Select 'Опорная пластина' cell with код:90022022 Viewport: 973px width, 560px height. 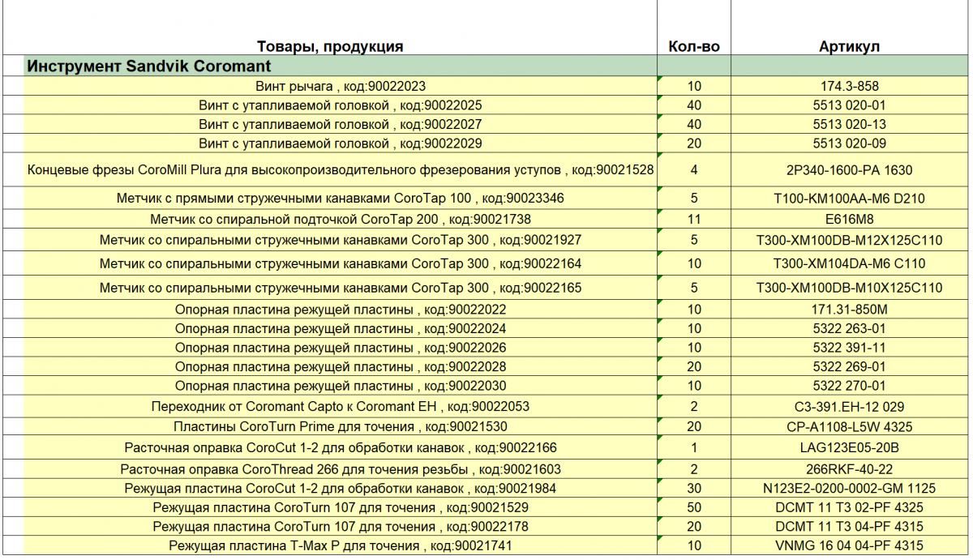pyautogui.click(x=340, y=310)
